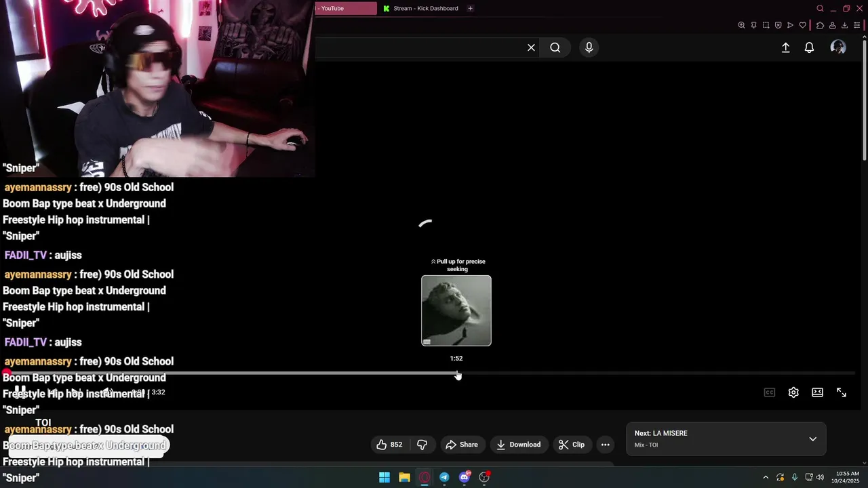Toggle closed captions CC button
Image resolution: width=868 pixels, height=488 pixels.
click(x=770, y=392)
